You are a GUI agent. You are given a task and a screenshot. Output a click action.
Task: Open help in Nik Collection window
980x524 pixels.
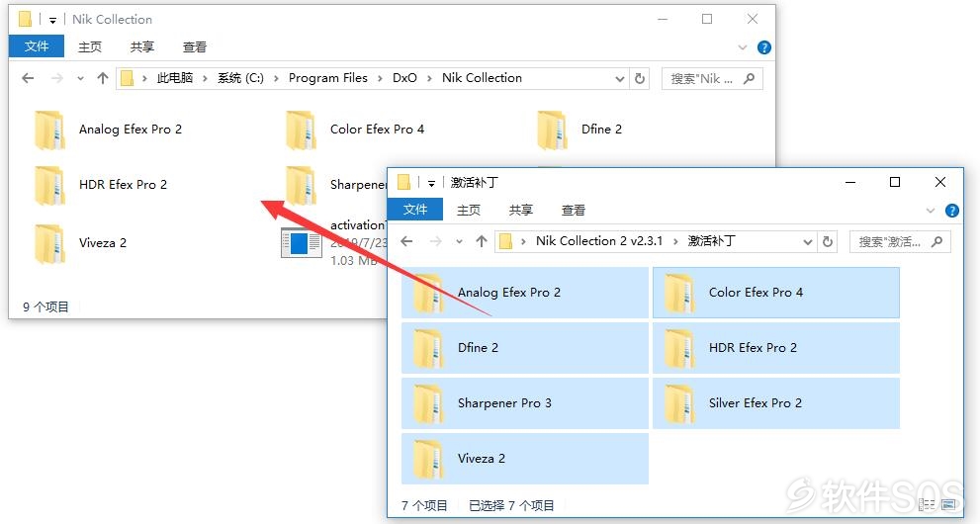tap(763, 47)
